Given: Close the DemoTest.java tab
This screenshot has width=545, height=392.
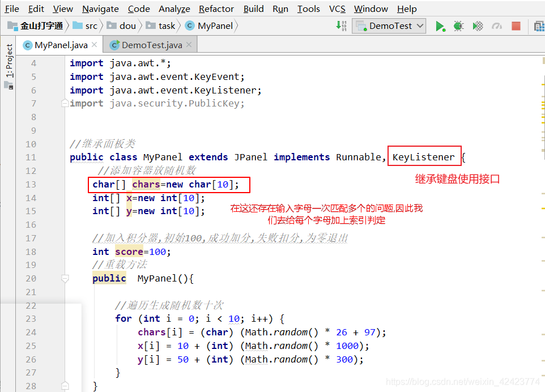Looking at the screenshot, I should 189,45.
